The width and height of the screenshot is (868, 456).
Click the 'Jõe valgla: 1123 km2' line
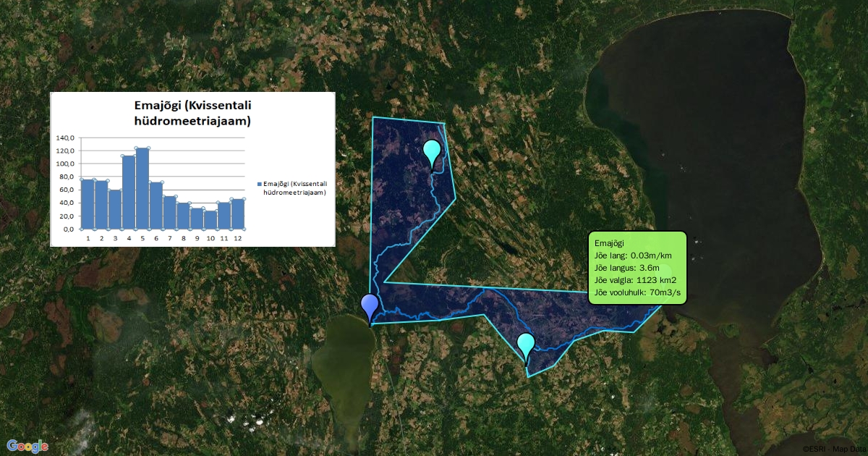pyautogui.click(x=634, y=280)
